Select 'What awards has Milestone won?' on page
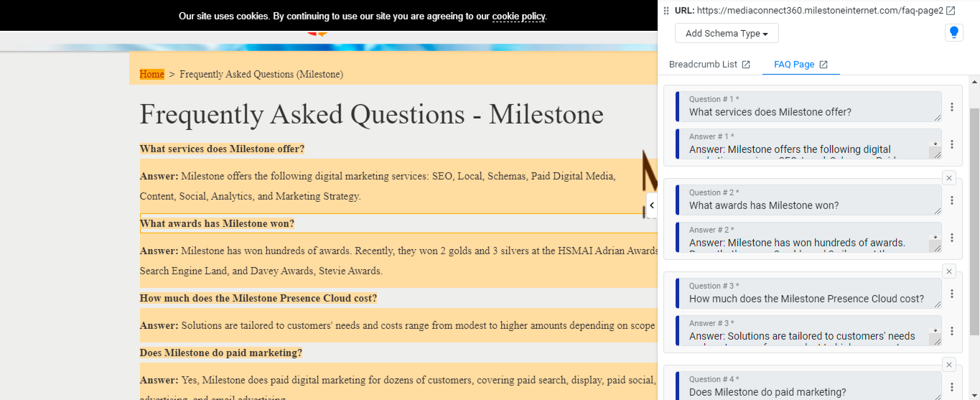The width and height of the screenshot is (980, 400). (x=217, y=223)
